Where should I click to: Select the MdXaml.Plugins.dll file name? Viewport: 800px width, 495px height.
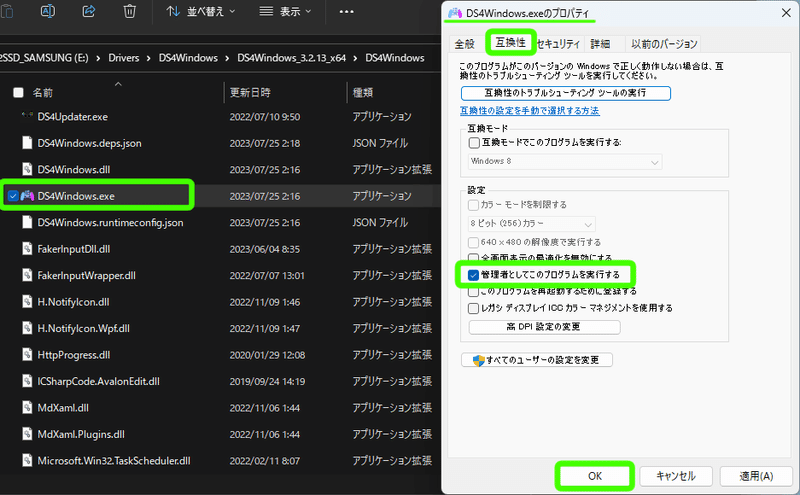pos(81,434)
